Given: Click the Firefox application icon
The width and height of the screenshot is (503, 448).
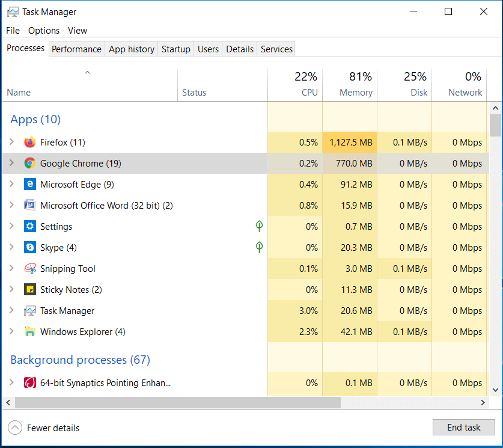Looking at the screenshot, I should 30,143.
